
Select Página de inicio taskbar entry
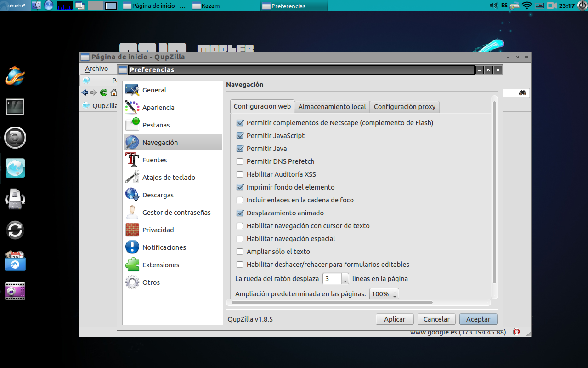pos(156,6)
